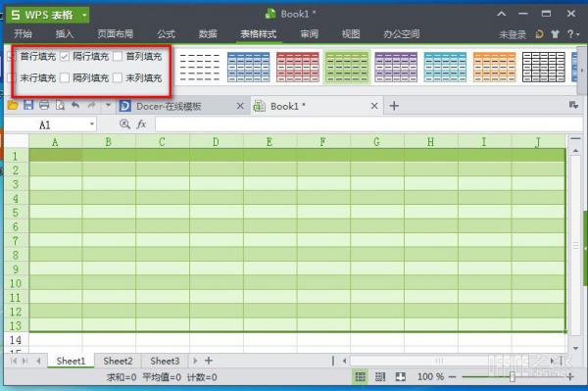The width and height of the screenshot is (588, 391).
Task: Click the orange icon next to 未登录
Action: click(x=539, y=34)
